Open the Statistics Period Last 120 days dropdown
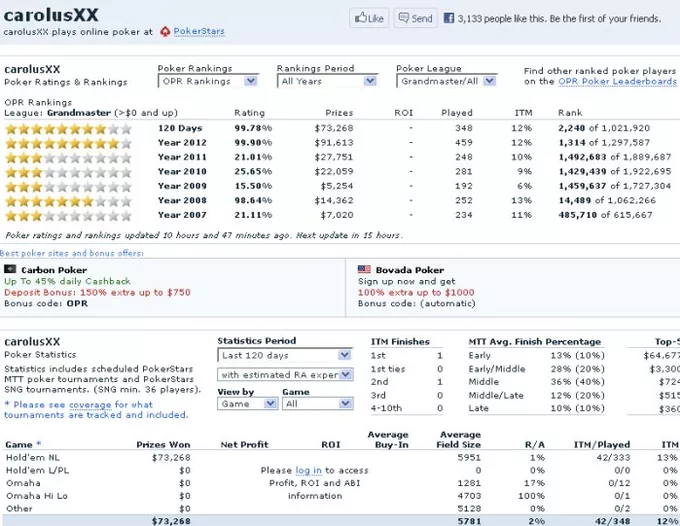The image size is (680, 526). pyautogui.click(x=285, y=355)
